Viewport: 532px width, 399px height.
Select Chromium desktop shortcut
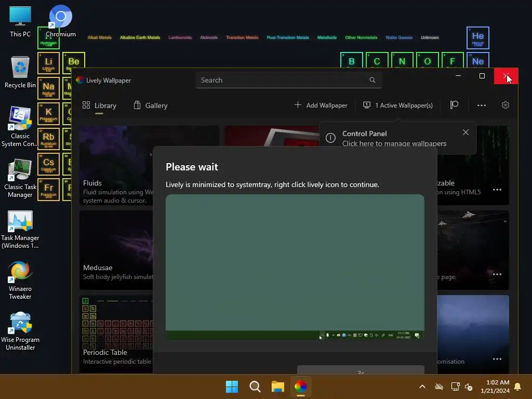coord(60,21)
